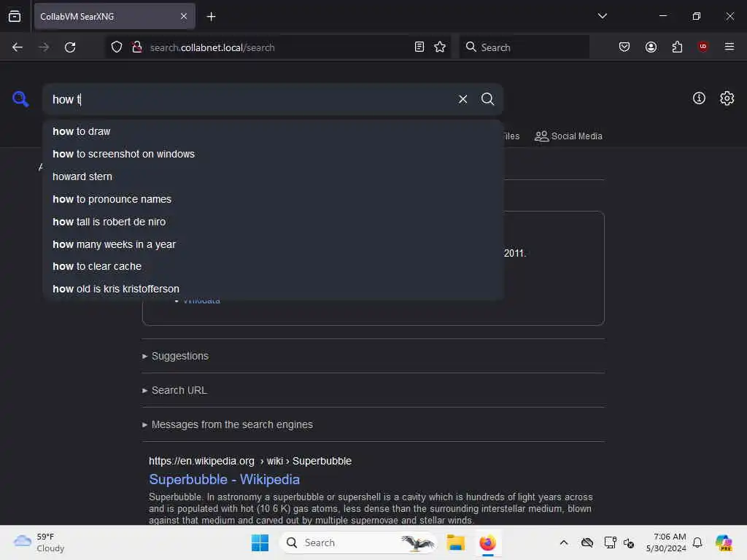Choose suggestion 'how to clear cache'
Screen dimensions: 747x560
pyautogui.click(x=273, y=266)
